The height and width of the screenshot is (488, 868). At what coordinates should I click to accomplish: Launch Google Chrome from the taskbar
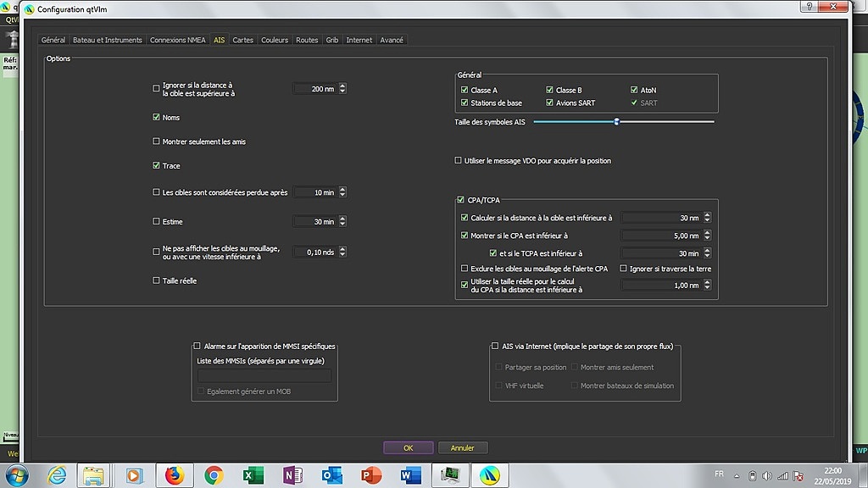214,475
